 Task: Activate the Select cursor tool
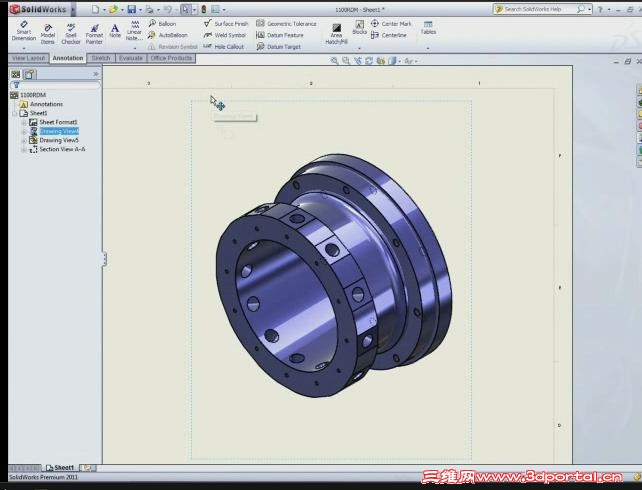pyautogui.click(x=186, y=9)
